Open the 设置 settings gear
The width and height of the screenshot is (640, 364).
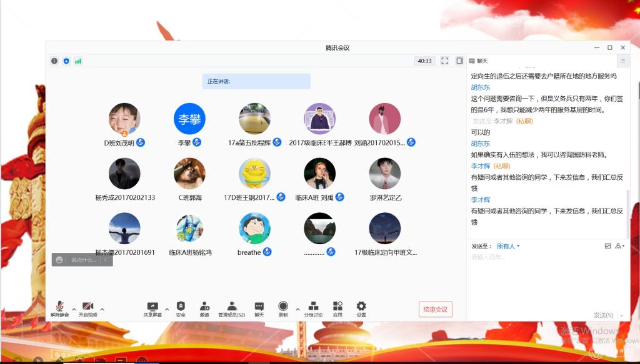[361, 307]
